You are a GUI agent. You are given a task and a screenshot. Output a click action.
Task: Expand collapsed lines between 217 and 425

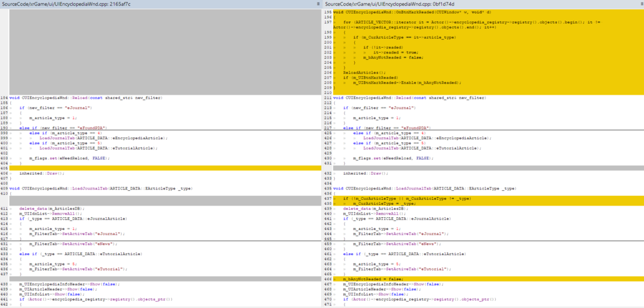point(483,130)
